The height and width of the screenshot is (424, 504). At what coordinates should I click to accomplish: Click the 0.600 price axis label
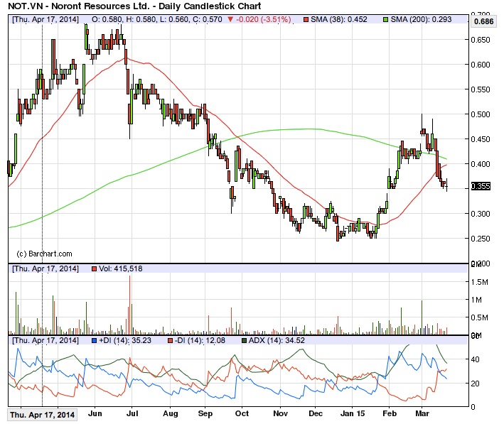click(481, 65)
